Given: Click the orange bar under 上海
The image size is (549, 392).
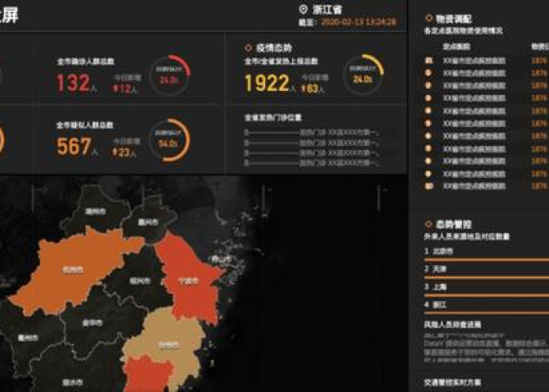Looking at the screenshot, I should pos(487,296).
